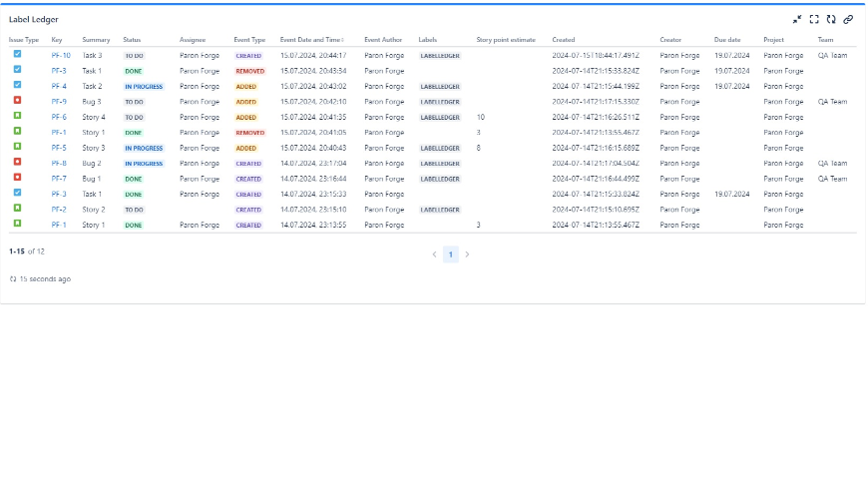Refresh the Label Ledger gadget

[831, 19]
